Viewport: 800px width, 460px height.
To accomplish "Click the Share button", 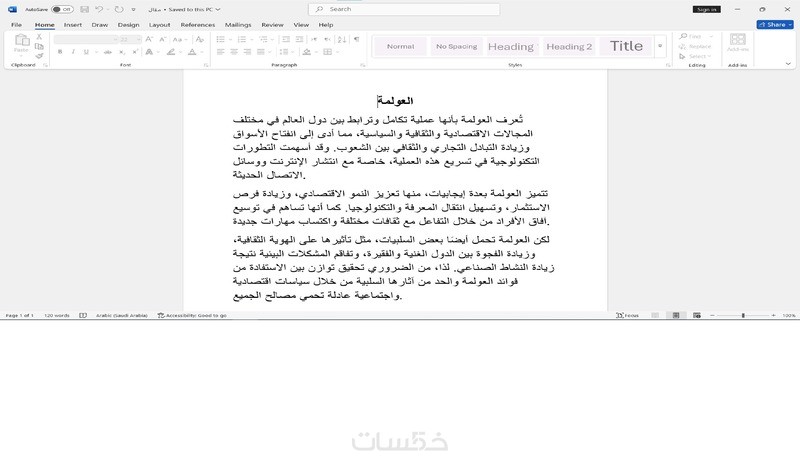I will 775,24.
